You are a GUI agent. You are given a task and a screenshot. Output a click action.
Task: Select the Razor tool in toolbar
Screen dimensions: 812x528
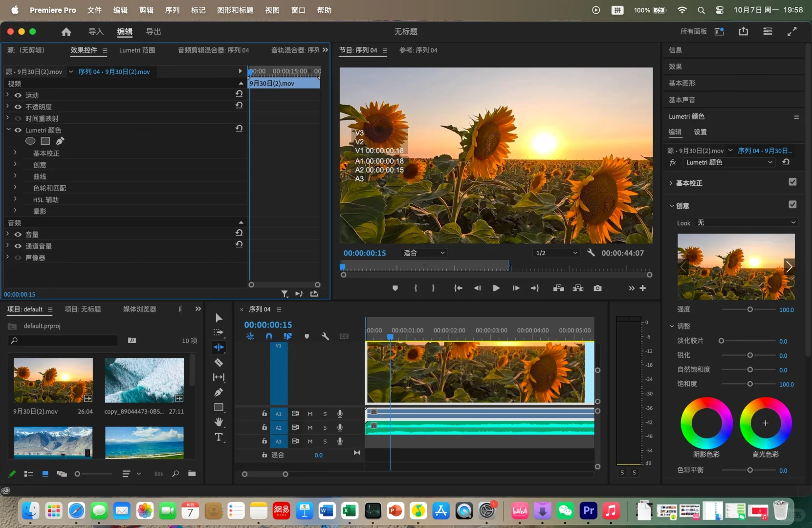pyautogui.click(x=219, y=362)
